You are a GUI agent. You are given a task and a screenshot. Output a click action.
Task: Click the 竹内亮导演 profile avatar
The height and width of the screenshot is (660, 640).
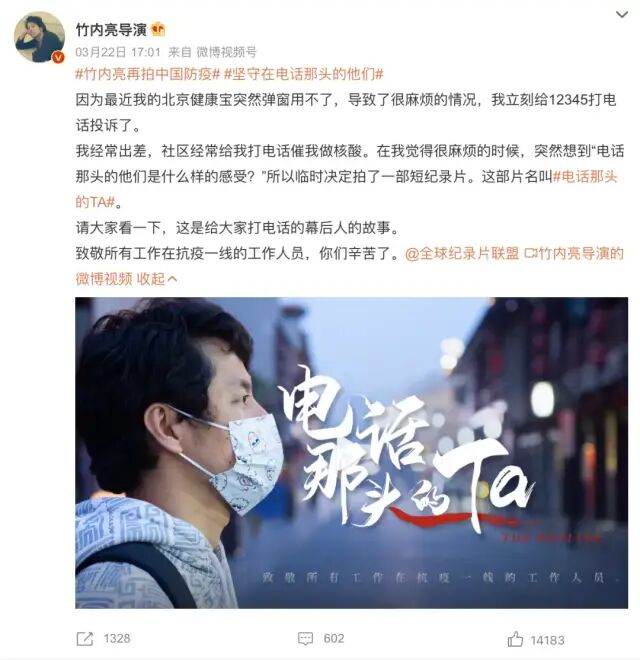coord(39,37)
